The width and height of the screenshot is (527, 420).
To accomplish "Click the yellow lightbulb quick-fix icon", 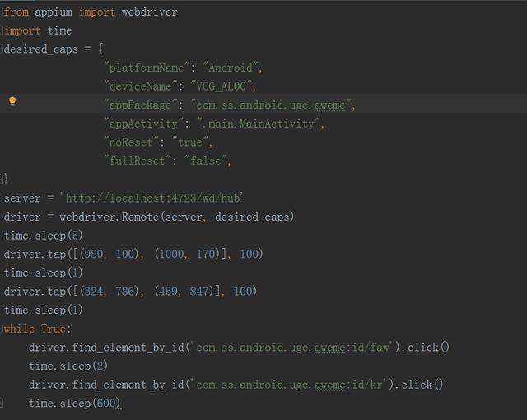I will (12, 101).
